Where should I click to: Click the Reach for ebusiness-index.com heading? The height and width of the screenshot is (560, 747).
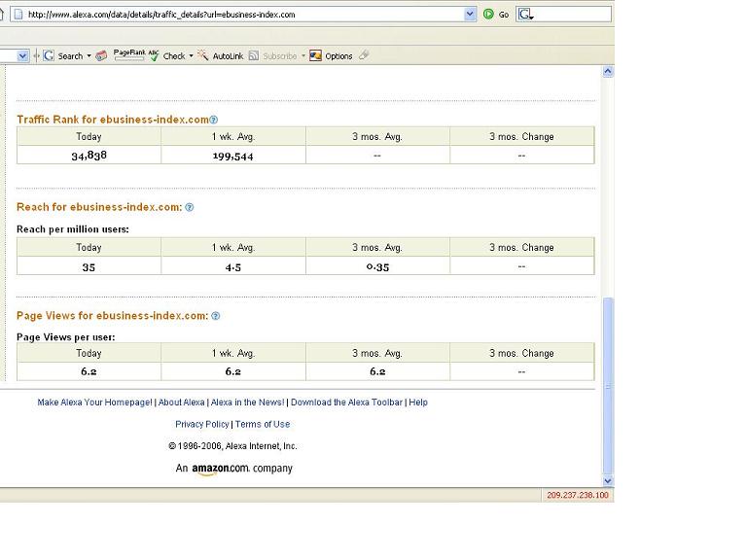point(99,207)
